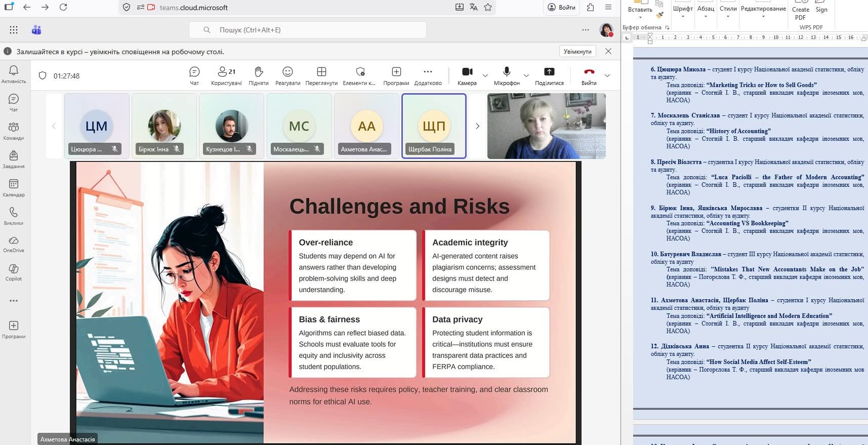This screenshot has height=445, width=868.
Task: Raise your hand with Підняти
Action: click(x=258, y=75)
